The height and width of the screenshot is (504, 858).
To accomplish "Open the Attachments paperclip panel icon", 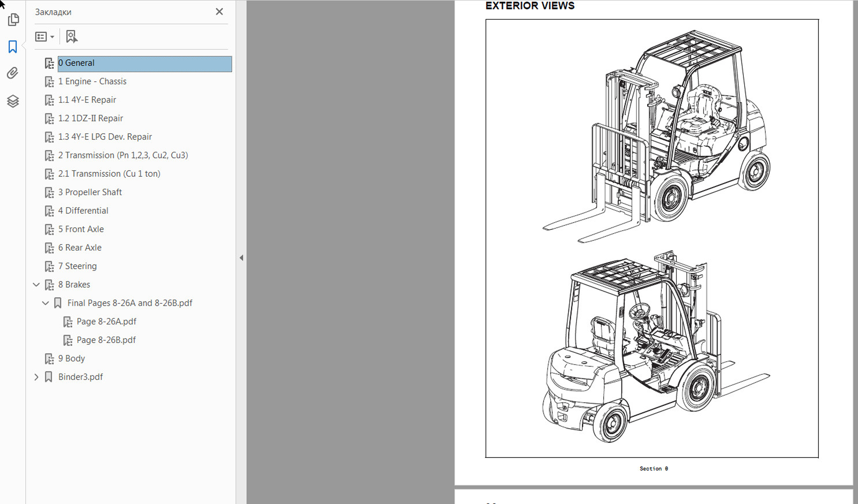I will (x=13, y=73).
